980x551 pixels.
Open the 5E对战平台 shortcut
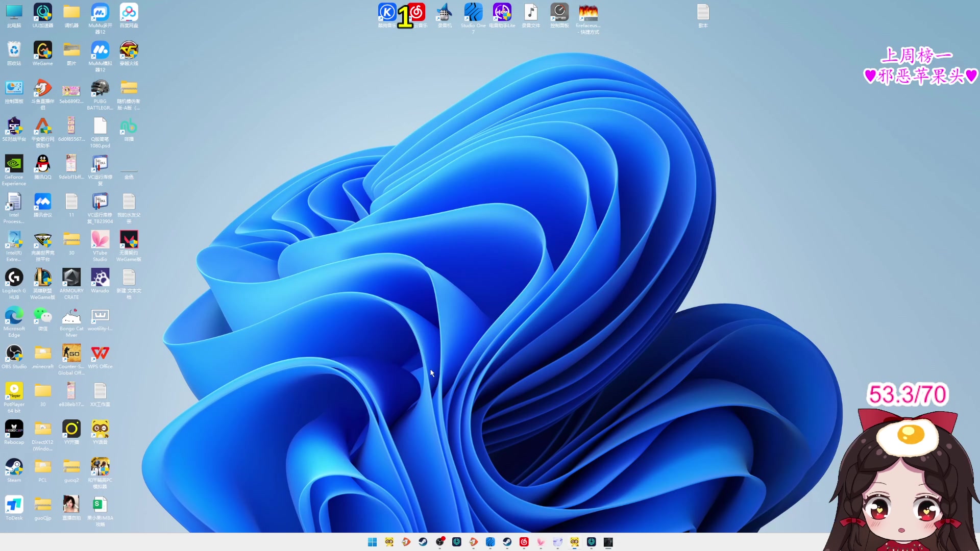tap(14, 129)
